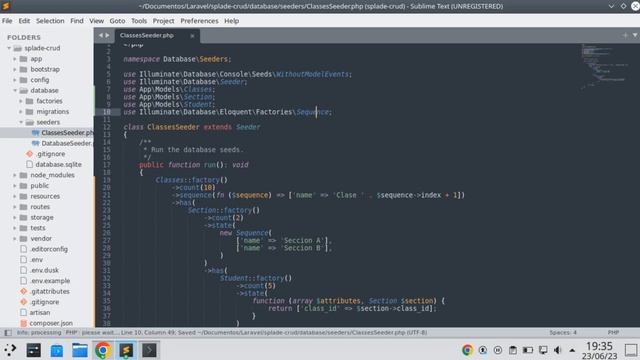Collapse the splade-crud root folder
The width and height of the screenshot is (640, 360).
[x=9, y=48]
